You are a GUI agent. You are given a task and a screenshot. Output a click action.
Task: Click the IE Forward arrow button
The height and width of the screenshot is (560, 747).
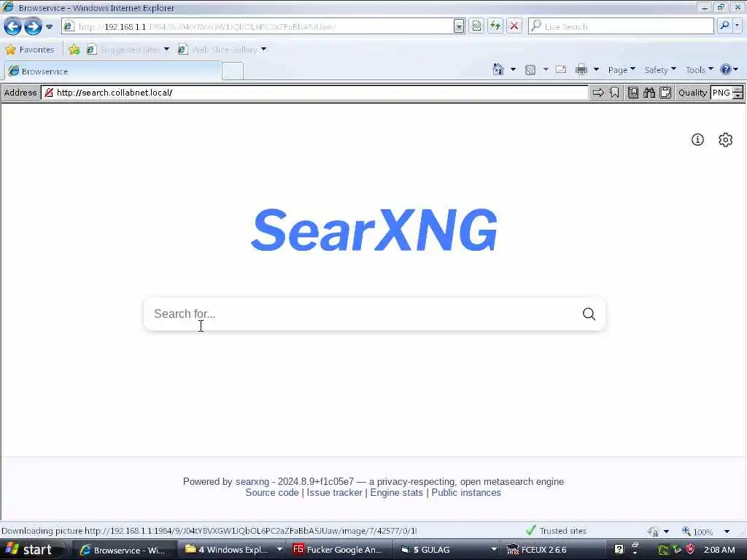[x=33, y=26]
